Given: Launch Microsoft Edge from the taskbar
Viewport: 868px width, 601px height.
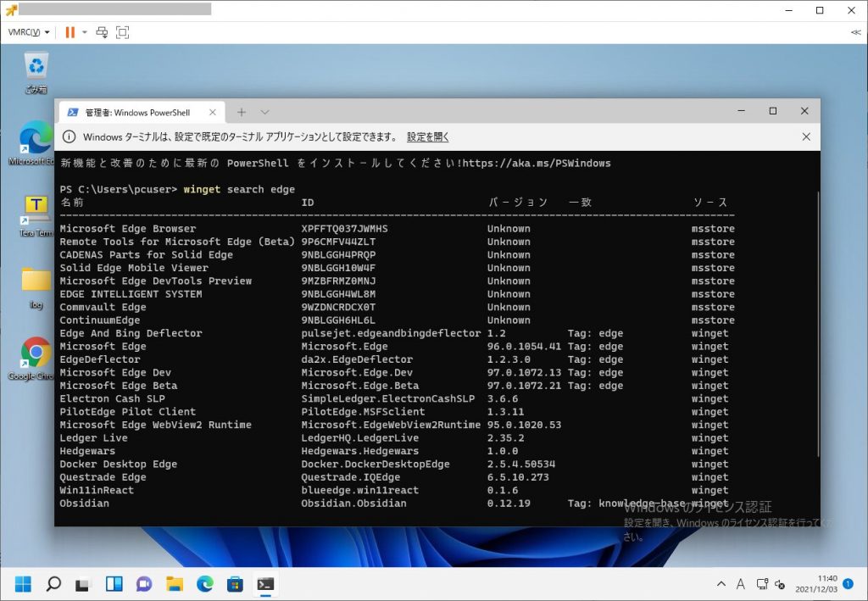Looking at the screenshot, I should tap(205, 584).
